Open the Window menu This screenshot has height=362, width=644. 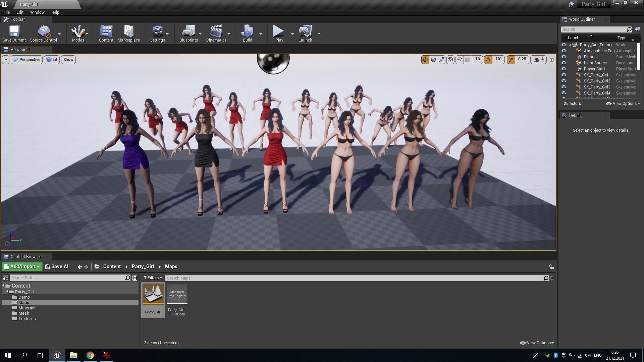coord(37,12)
